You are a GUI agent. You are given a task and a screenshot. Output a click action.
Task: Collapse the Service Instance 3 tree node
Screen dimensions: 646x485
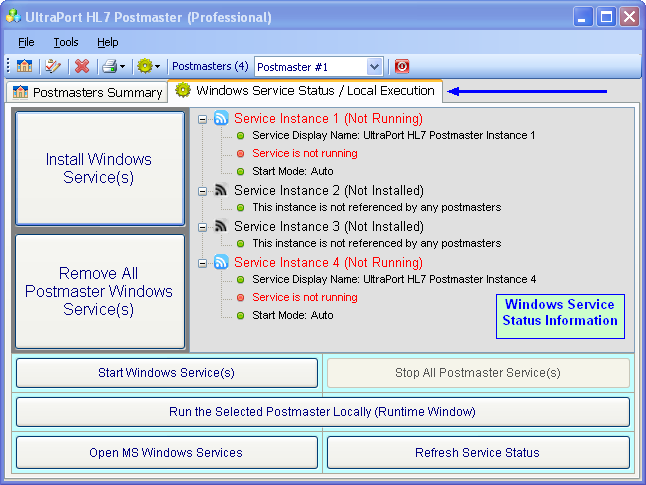(x=203, y=227)
